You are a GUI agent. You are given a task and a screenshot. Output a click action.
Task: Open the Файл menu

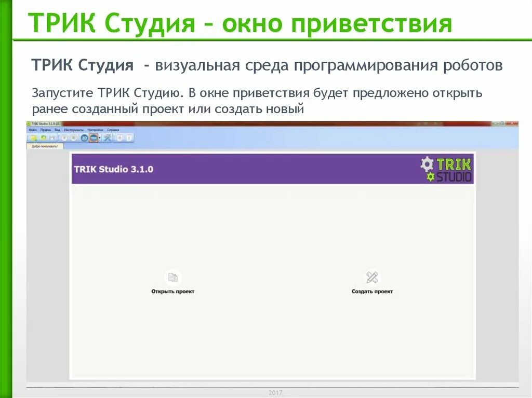(x=33, y=130)
